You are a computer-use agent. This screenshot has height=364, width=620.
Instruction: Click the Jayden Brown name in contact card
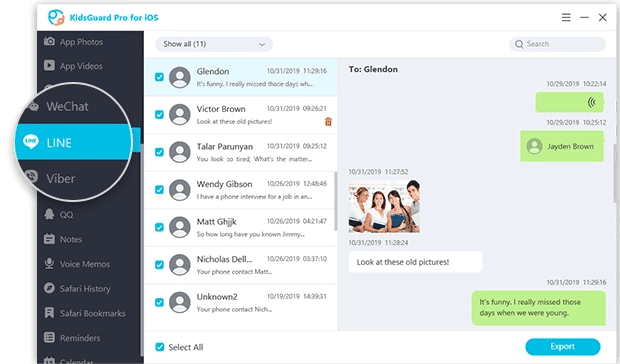click(570, 146)
